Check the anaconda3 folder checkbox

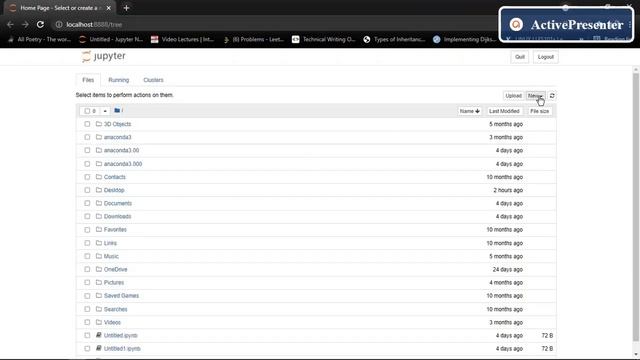point(87,137)
